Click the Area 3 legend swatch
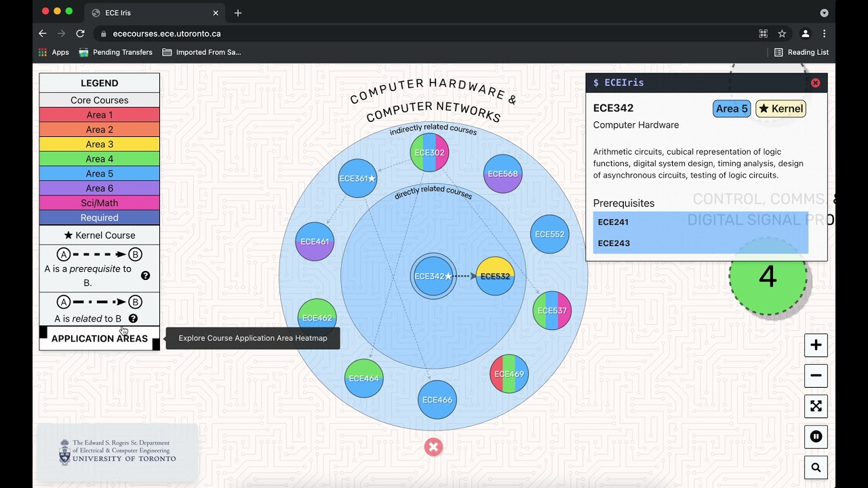 tap(100, 144)
